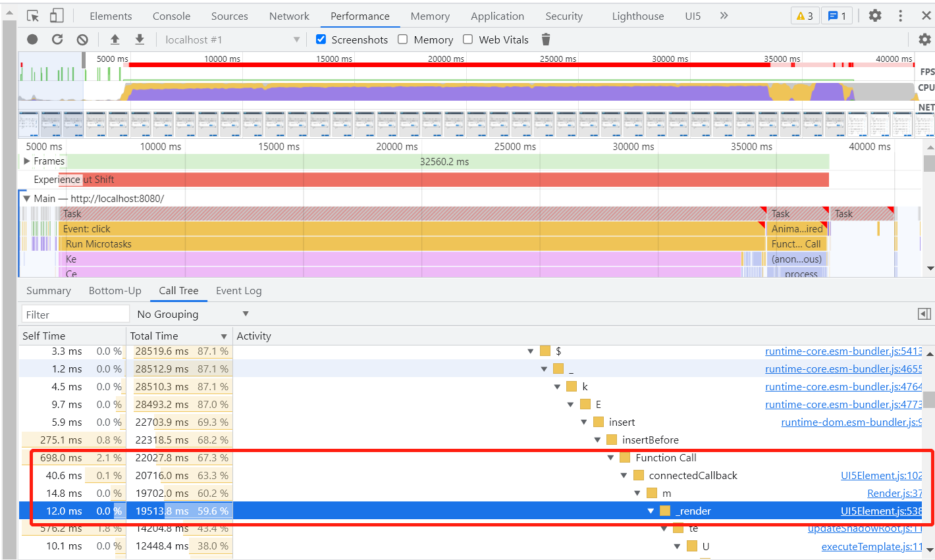935x560 pixels.
Task: Disable the Screenshots checkbox
Action: click(321, 39)
